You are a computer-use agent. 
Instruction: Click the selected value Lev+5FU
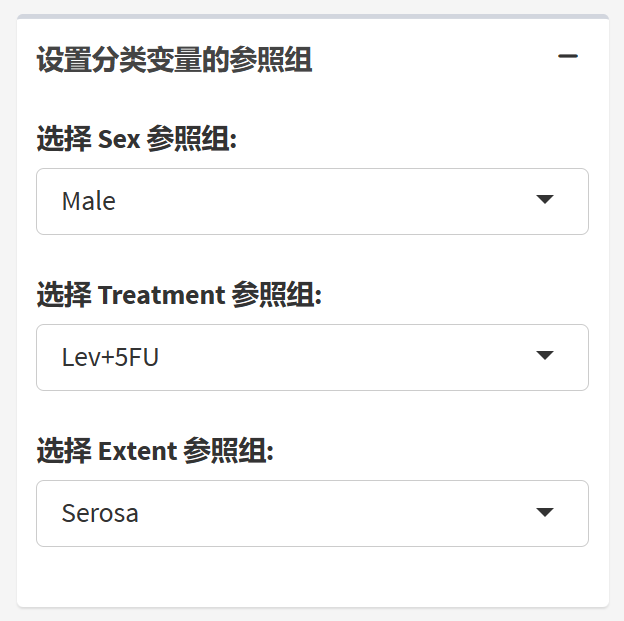point(110,357)
